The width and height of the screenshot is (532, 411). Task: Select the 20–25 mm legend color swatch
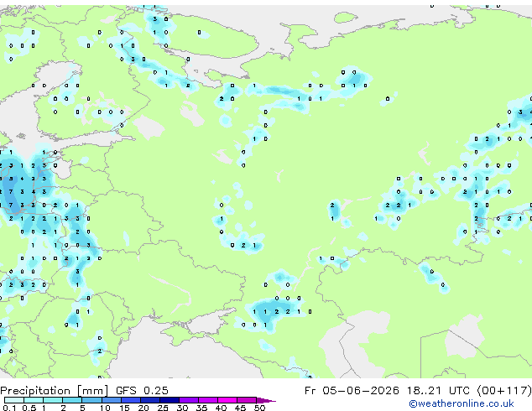149,400
